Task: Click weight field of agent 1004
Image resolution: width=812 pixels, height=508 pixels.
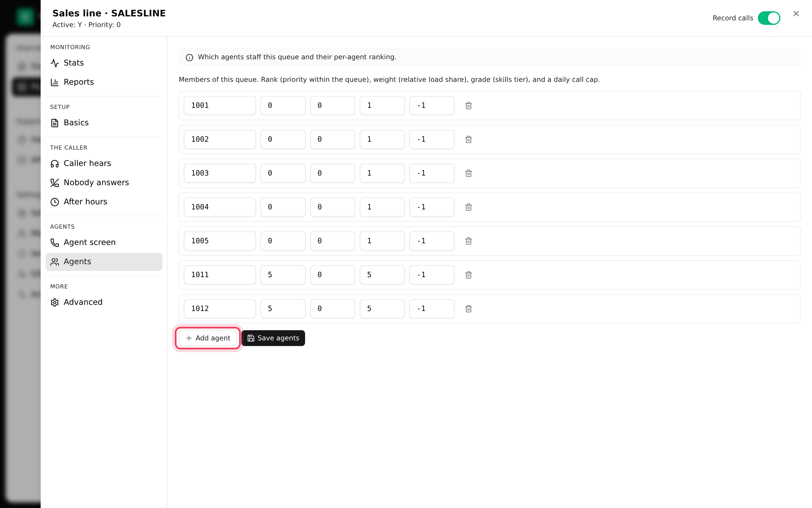Action: click(332, 207)
